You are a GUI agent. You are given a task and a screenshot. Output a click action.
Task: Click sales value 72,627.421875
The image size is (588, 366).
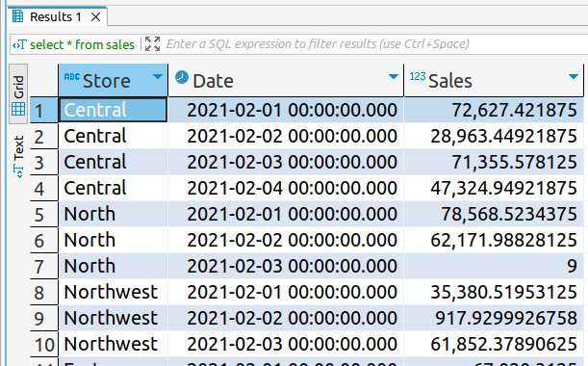[x=494, y=110]
